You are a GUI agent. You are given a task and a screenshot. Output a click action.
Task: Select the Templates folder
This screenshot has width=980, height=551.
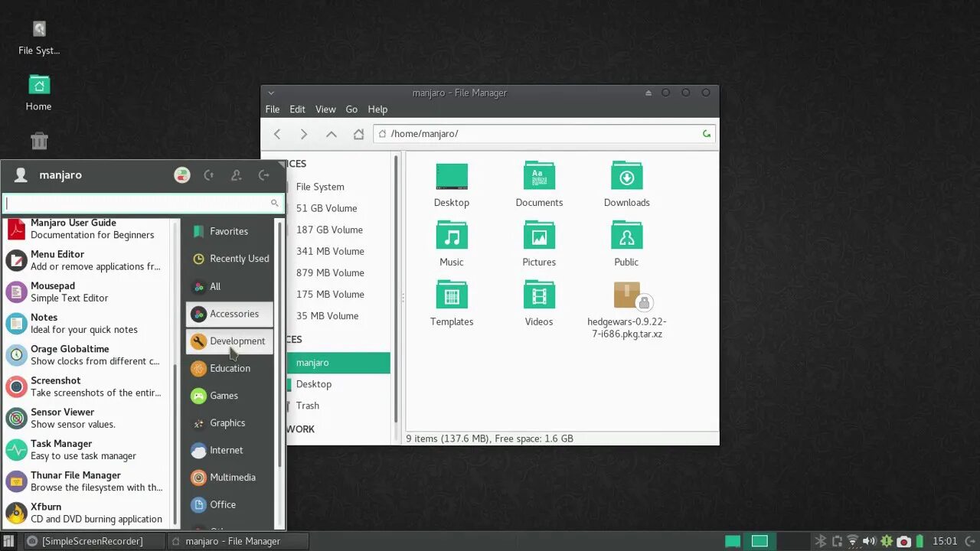[452, 304]
